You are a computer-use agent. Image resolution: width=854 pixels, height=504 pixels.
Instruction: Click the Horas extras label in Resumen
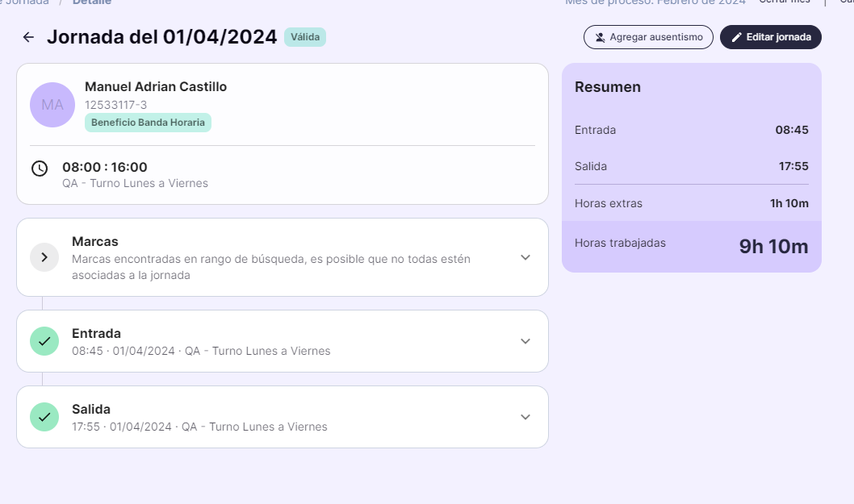(609, 203)
